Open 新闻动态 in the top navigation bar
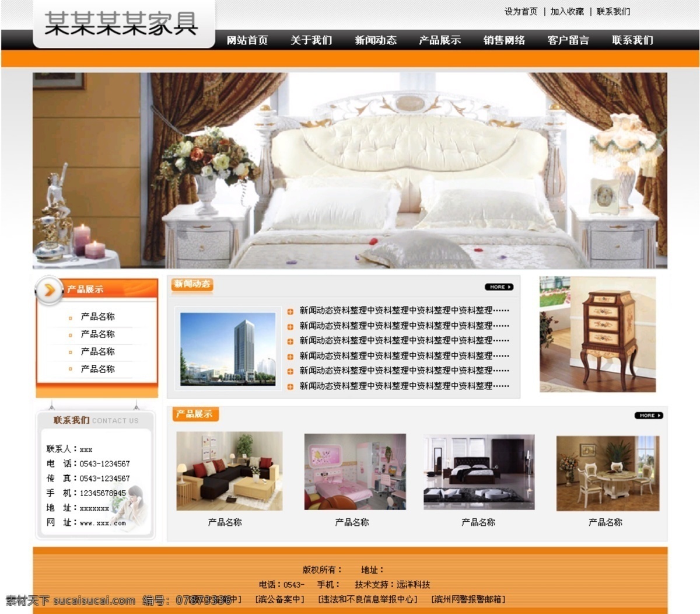Screen dimensions: 700x614 coord(376,40)
